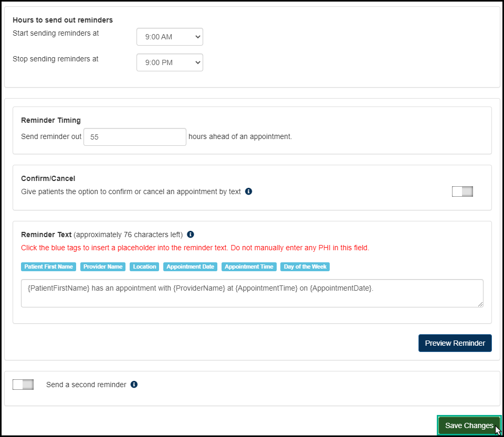The height and width of the screenshot is (437, 504).
Task: Click the info icon beside Confirm/Cancel description
Action: coord(249,191)
